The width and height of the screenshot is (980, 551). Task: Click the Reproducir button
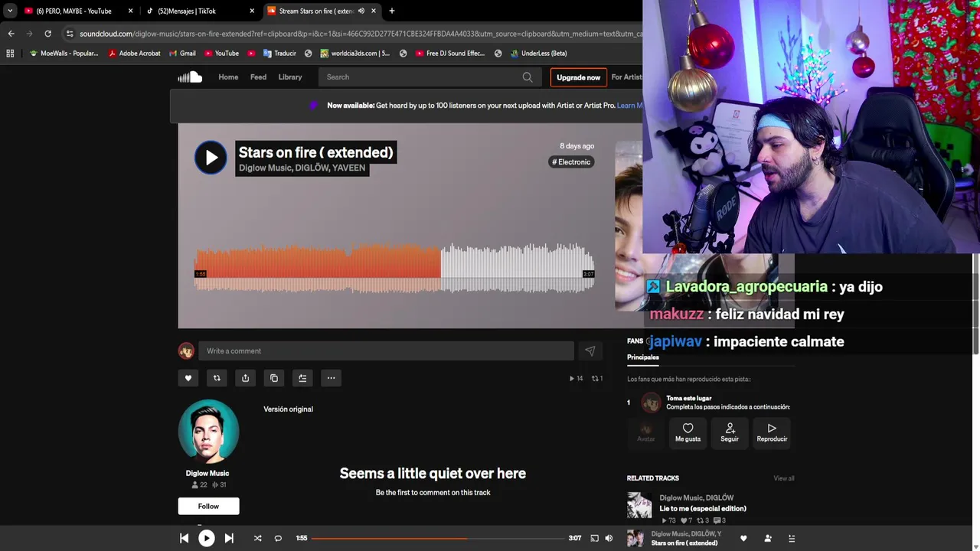pyautogui.click(x=772, y=432)
